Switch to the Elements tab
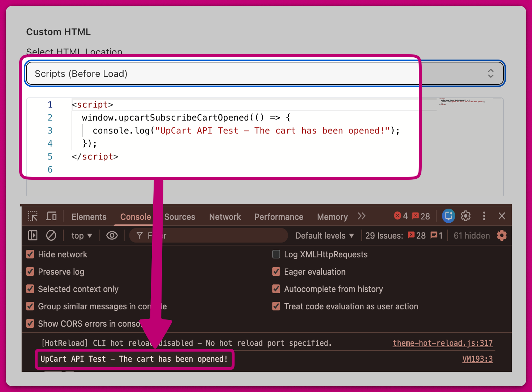 tap(89, 217)
